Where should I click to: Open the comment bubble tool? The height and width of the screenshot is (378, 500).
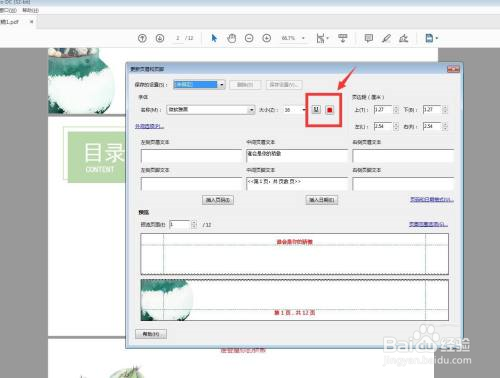[369, 38]
